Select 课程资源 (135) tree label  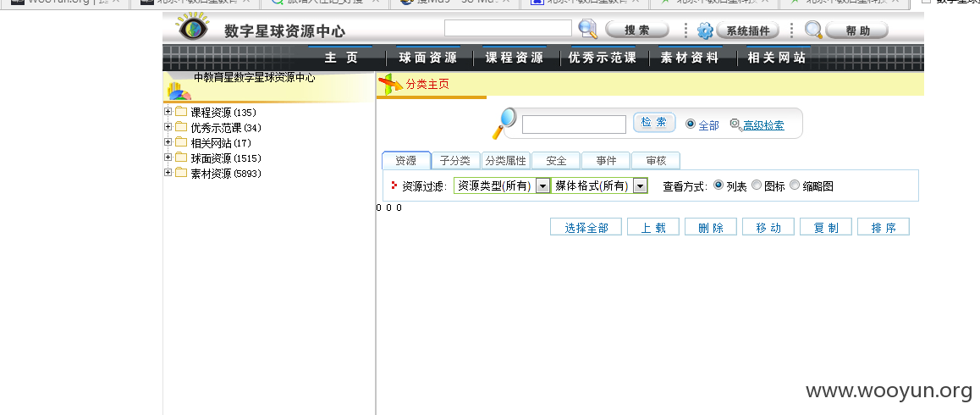coord(223,113)
